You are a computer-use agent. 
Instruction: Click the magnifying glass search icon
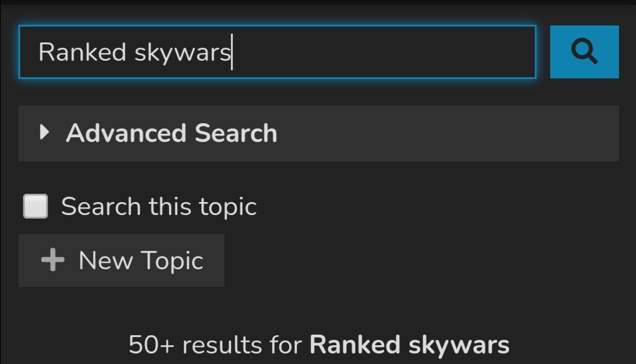[584, 51]
